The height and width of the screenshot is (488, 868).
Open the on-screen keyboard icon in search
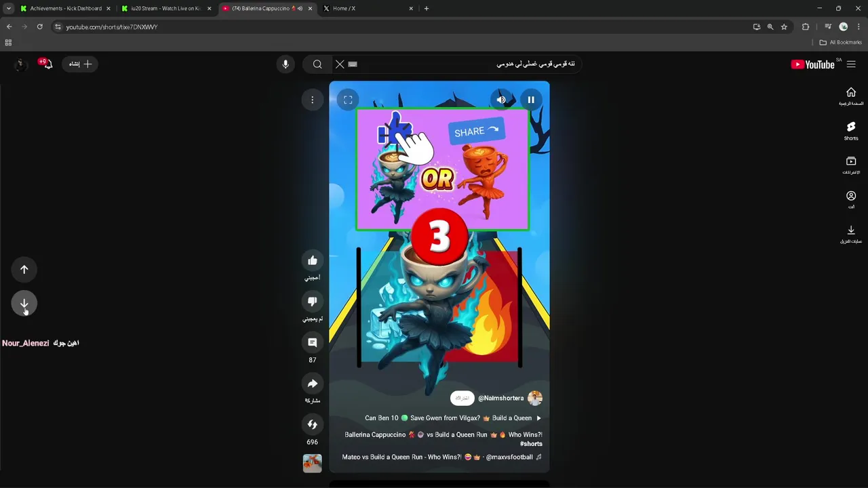coord(353,64)
